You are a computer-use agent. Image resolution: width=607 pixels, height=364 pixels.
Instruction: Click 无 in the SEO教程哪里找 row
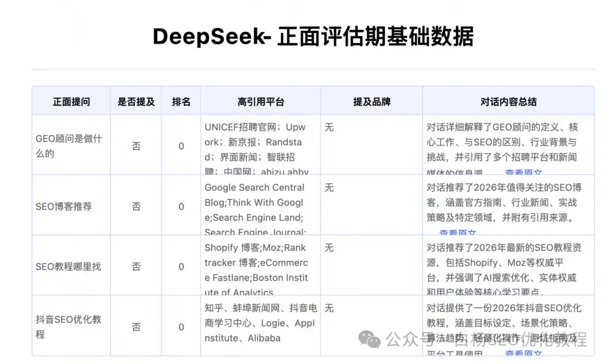click(329, 248)
